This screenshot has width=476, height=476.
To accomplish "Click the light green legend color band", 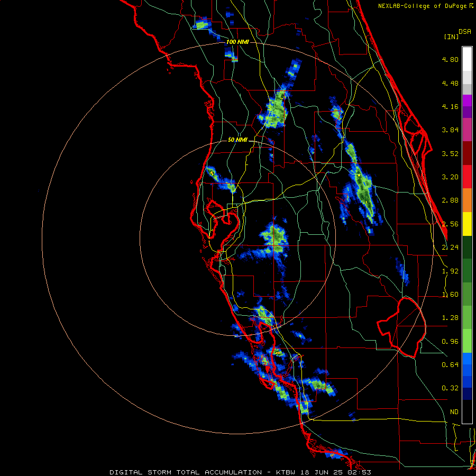I will coord(467,341).
